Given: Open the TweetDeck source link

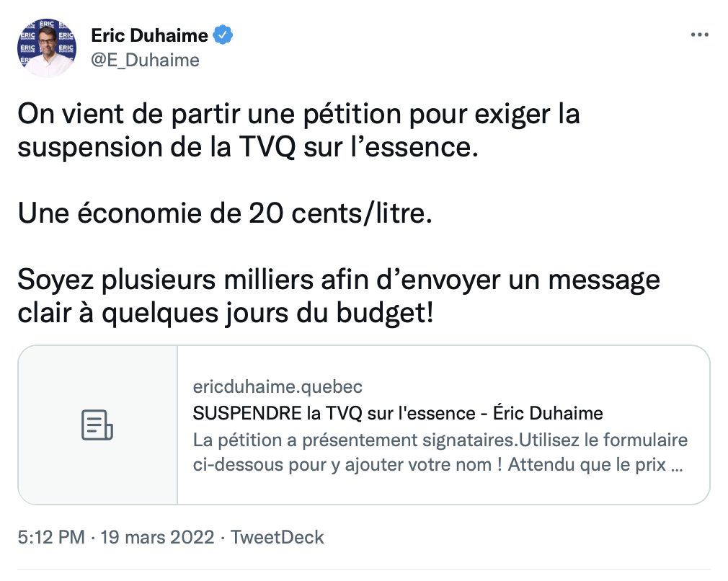Looking at the screenshot, I should pos(279,537).
